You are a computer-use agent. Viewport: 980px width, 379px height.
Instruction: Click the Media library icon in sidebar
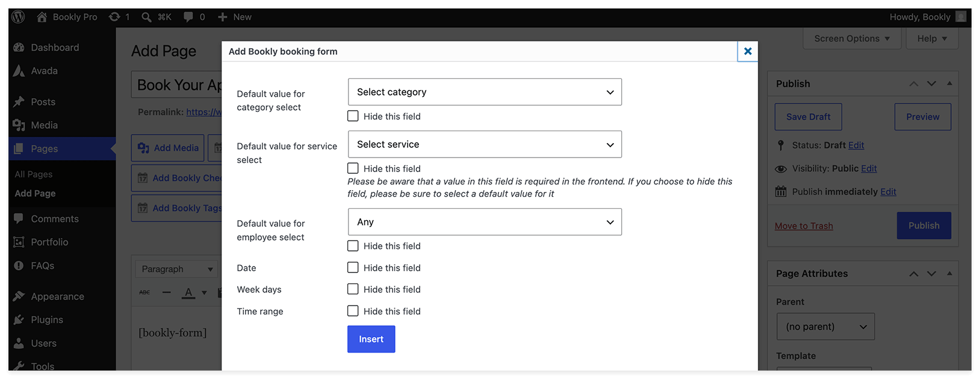coord(19,125)
